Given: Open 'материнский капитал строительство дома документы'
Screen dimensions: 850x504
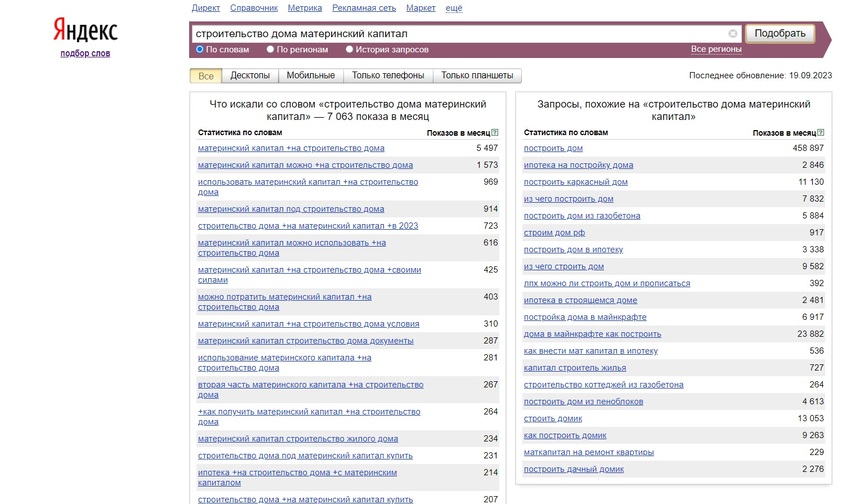Looking at the screenshot, I should 306,340.
